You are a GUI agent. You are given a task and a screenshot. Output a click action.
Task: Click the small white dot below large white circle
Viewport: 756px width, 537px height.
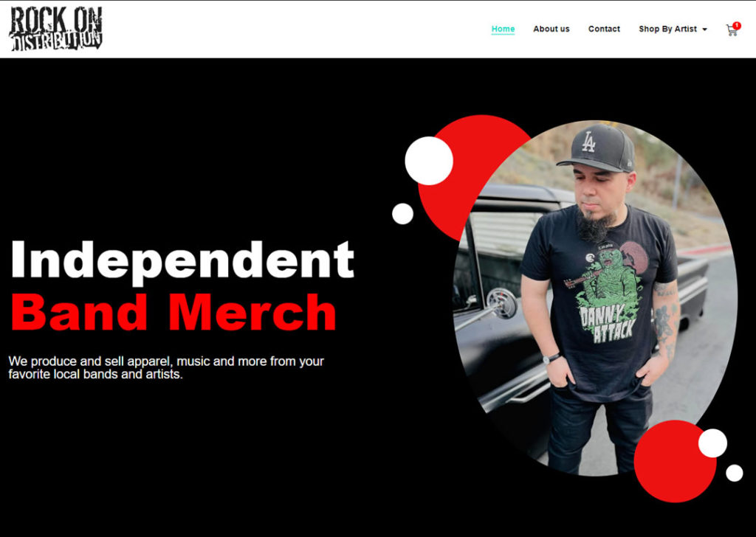coord(402,214)
